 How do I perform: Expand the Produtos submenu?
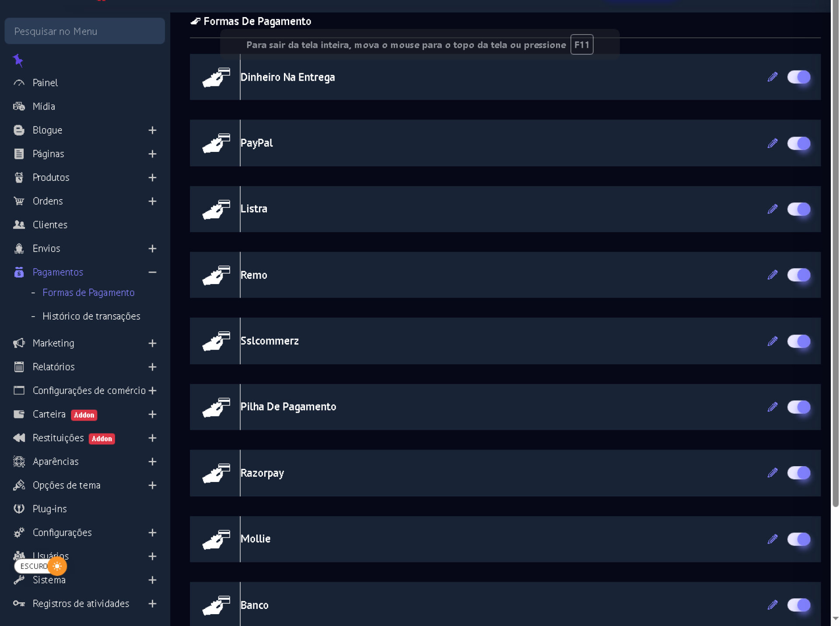pos(152,177)
